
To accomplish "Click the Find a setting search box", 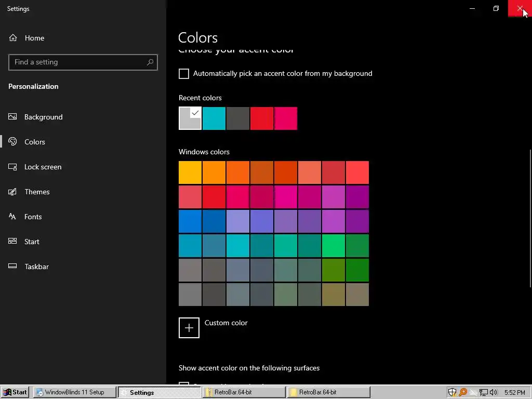I will 78,62.
